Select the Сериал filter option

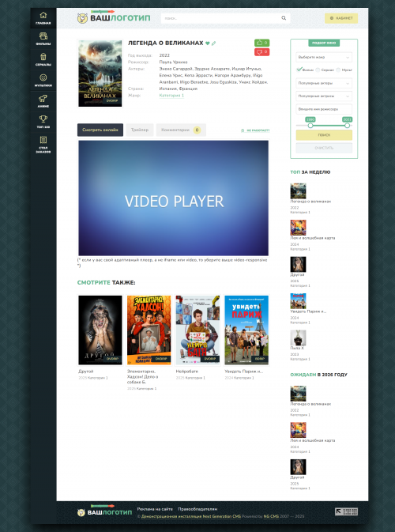pos(318,70)
